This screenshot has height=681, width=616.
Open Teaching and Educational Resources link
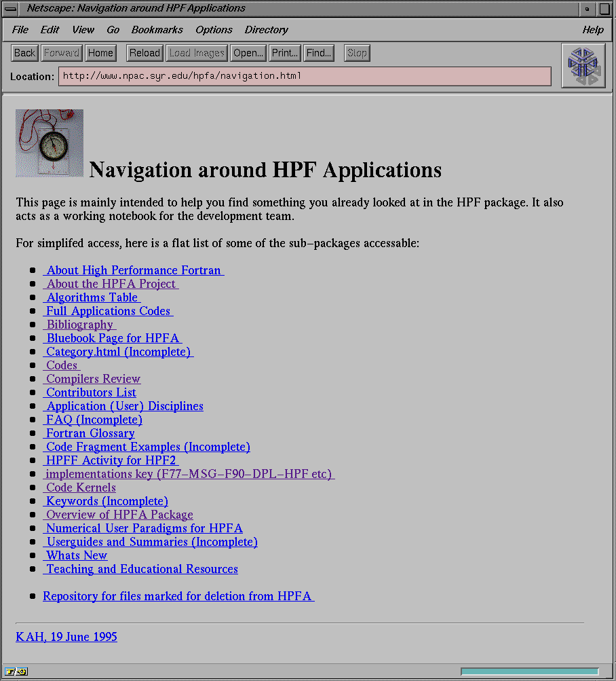click(140, 569)
